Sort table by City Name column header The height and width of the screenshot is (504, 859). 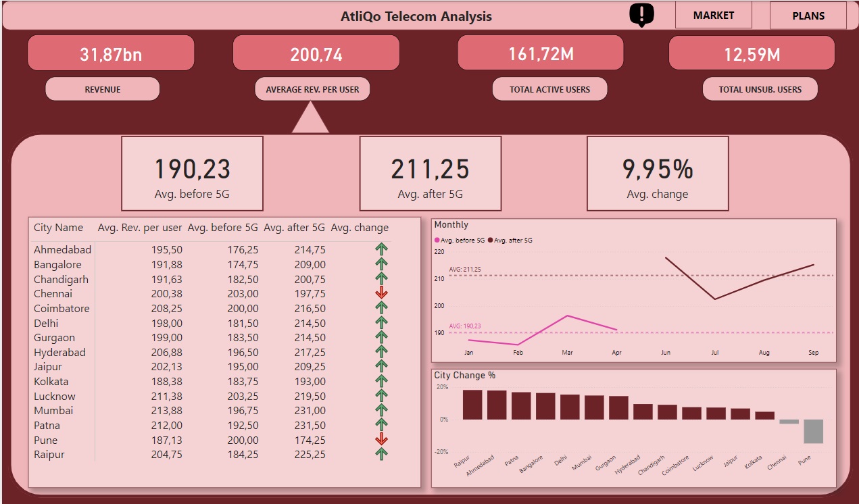coord(59,228)
